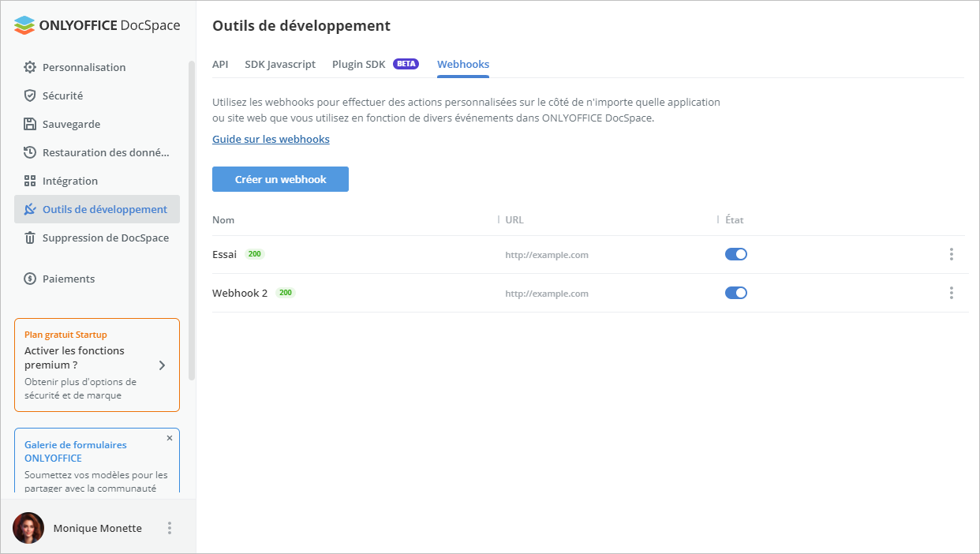Click the Activer les fonctions premium text
This screenshot has width=980, height=554.
pyautogui.click(x=74, y=357)
